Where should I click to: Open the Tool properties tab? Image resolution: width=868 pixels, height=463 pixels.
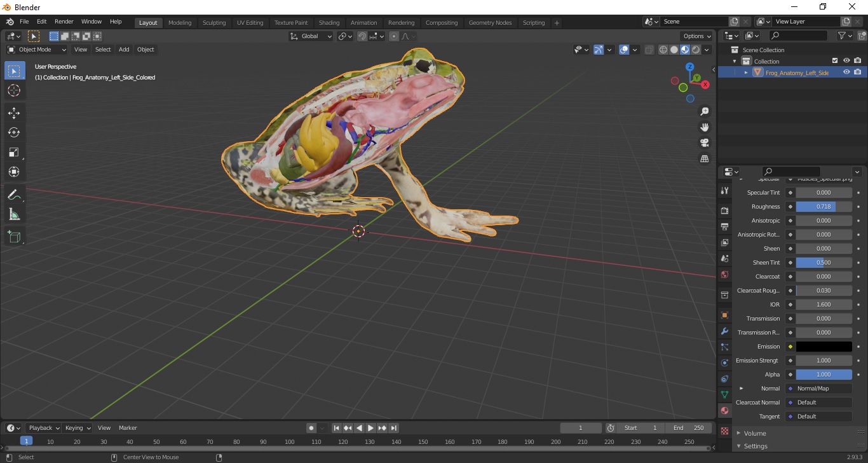[724, 190]
